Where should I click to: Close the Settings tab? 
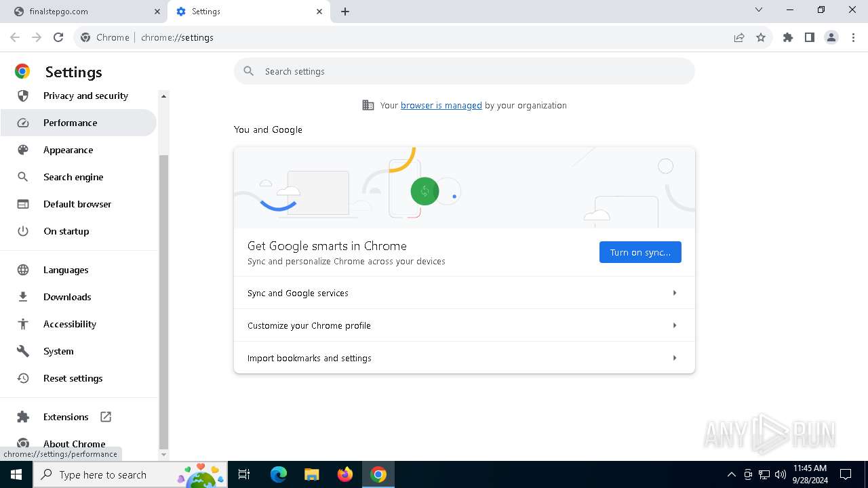319,12
